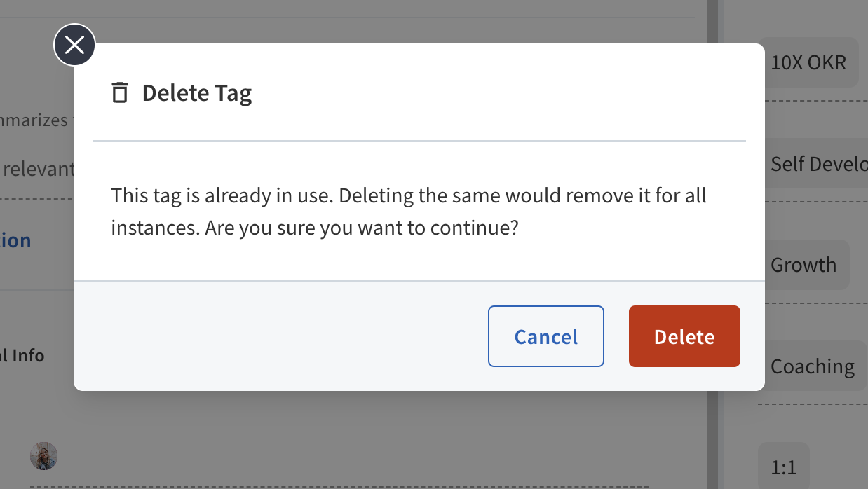Click the trash can icon in dialog header
Image resolution: width=868 pixels, height=489 pixels.
point(120,92)
